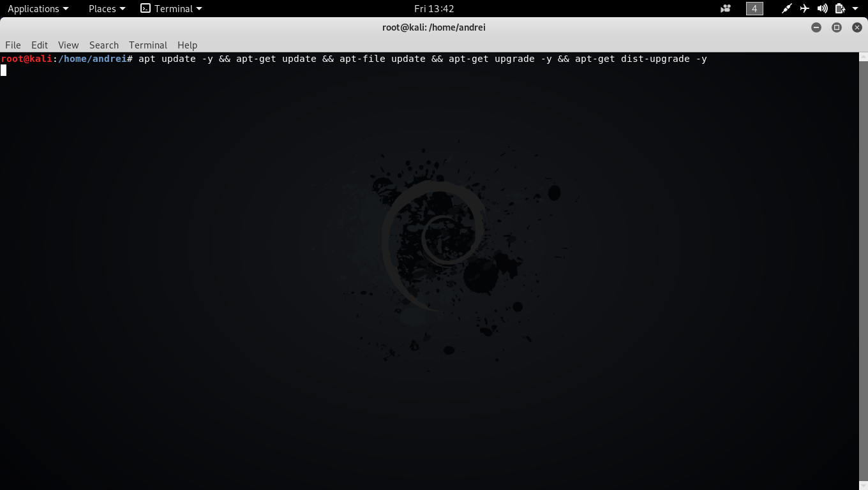The height and width of the screenshot is (490, 868).
Task: Open the Help menu
Action: tap(187, 45)
